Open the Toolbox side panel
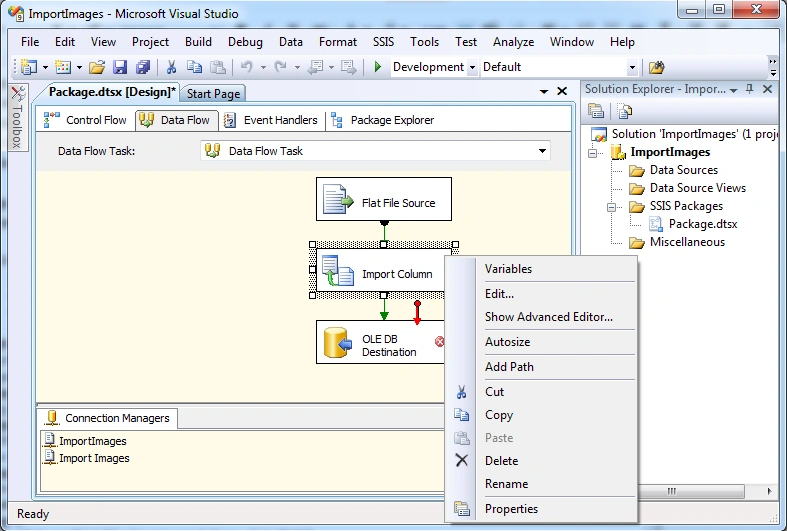Viewport: 787px width, 531px height. tap(18, 117)
